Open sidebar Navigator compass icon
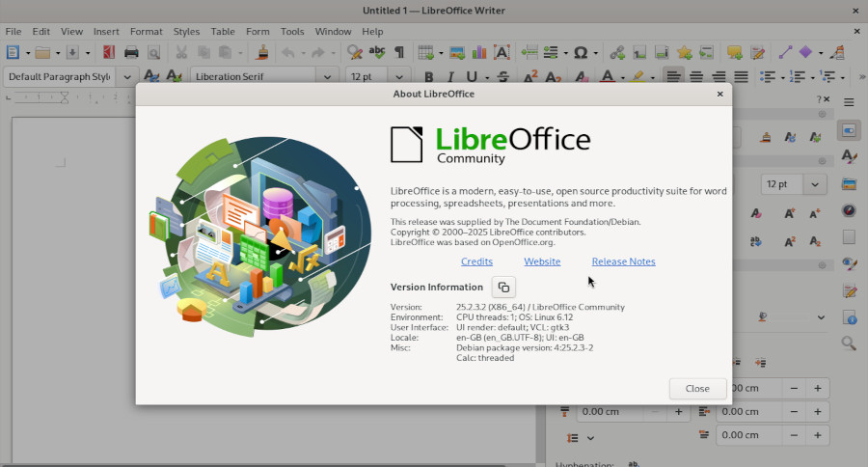The height and width of the screenshot is (467, 868). pos(849,210)
